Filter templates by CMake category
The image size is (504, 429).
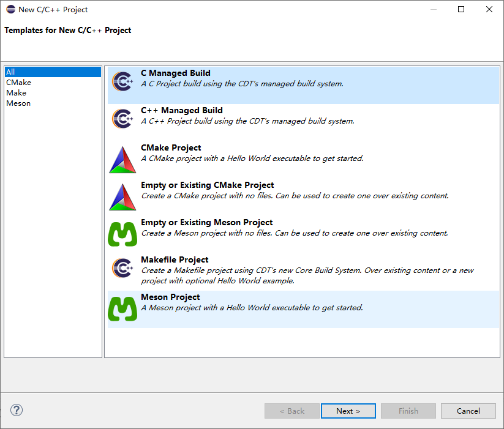[53, 83]
